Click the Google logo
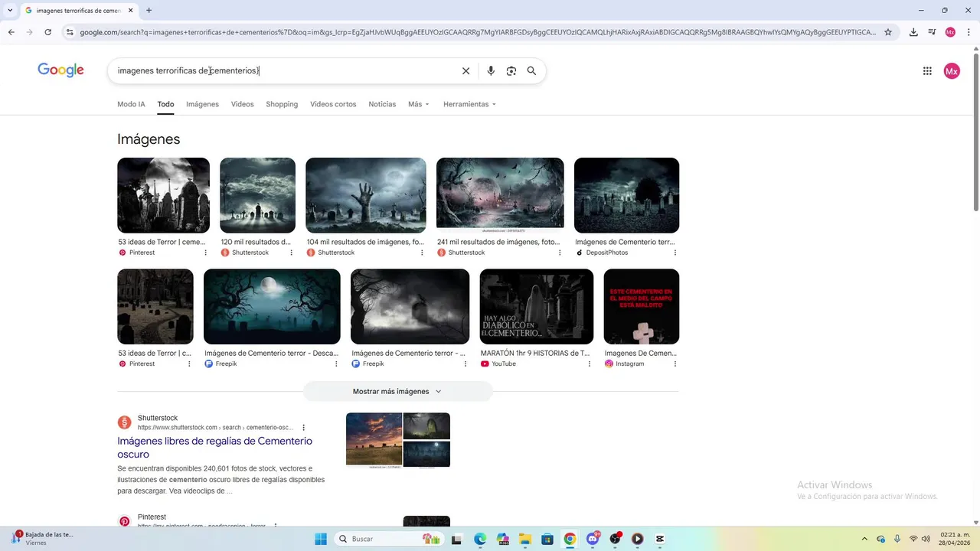 [x=60, y=70]
